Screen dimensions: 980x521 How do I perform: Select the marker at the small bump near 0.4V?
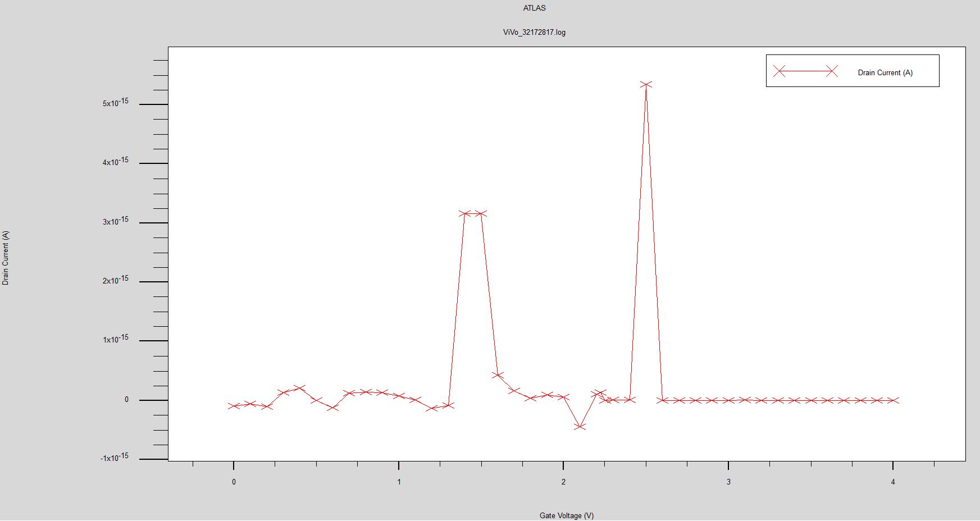tap(299, 387)
